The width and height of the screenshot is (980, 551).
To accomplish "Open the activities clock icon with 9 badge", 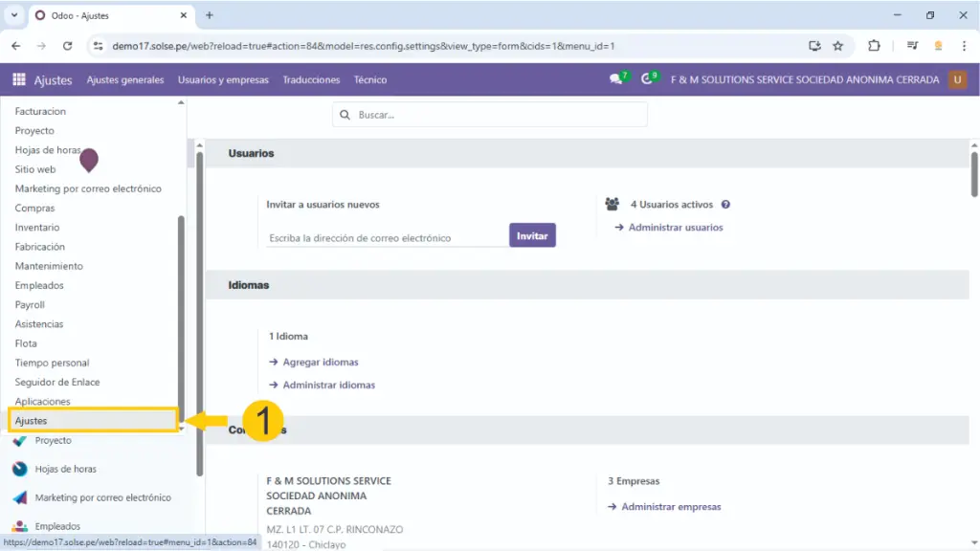I will pyautogui.click(x=648, y=80).
